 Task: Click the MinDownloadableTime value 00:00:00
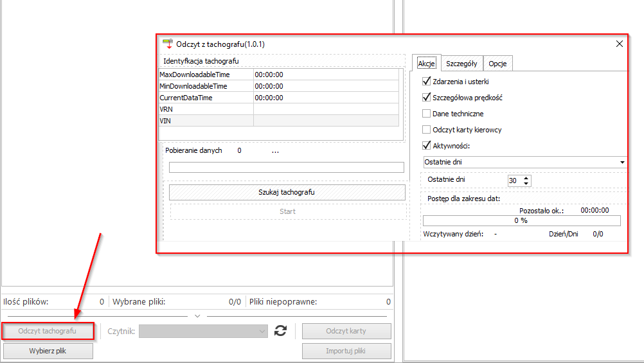pos(269,86)
